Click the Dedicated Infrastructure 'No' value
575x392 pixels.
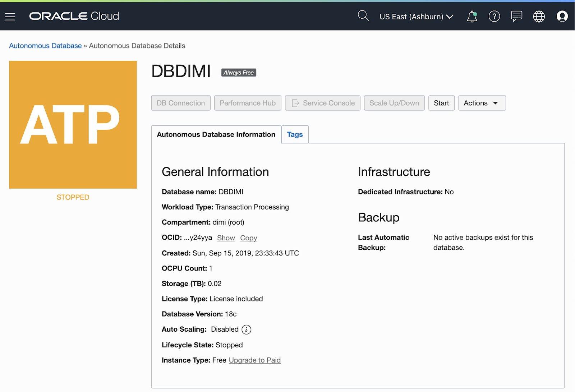point(449,192)
